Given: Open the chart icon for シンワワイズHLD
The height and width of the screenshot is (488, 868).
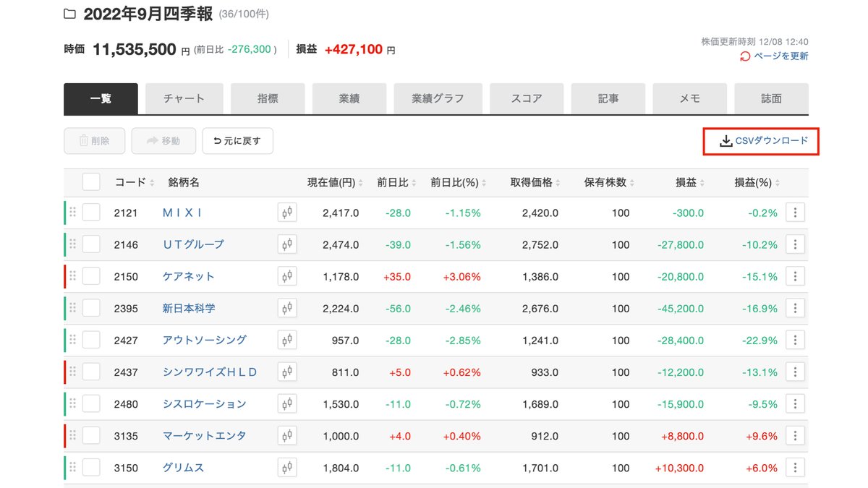Looking at the screenshot, I should 287,372.
